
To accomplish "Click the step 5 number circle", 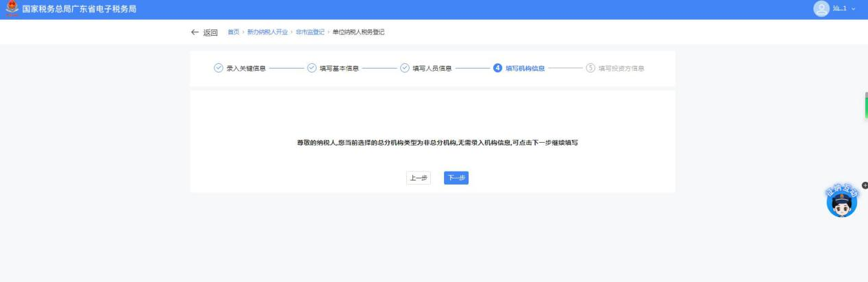I will tap(591, 68).
